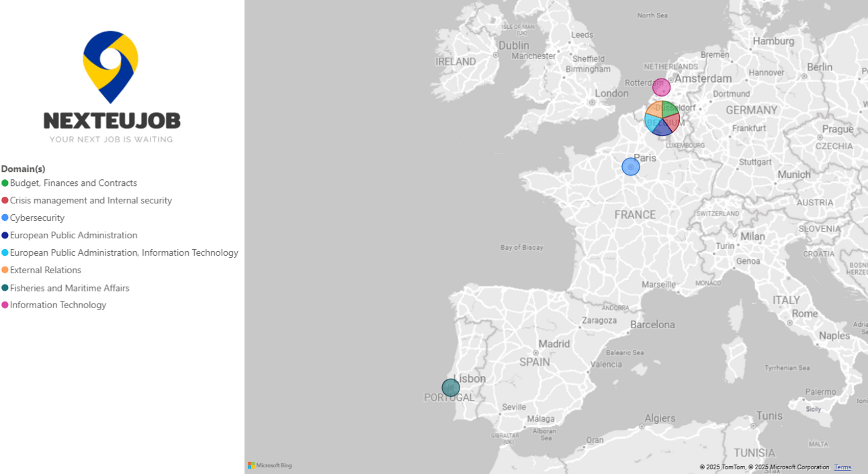The height and width of the screenshot is (474, 868).
Task: Select External Relations legend entry
Action: [41, 270]
